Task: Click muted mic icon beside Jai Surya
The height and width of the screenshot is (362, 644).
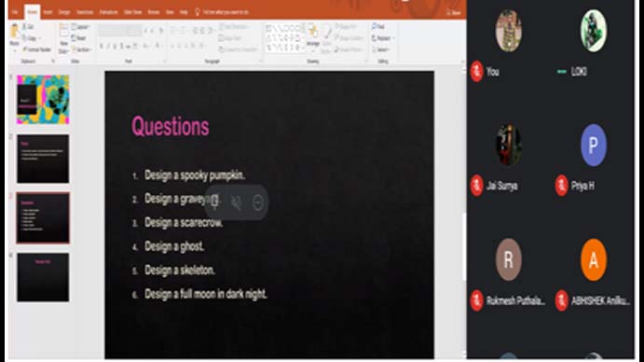Action: pyautogui.click(x=477, y=186)
